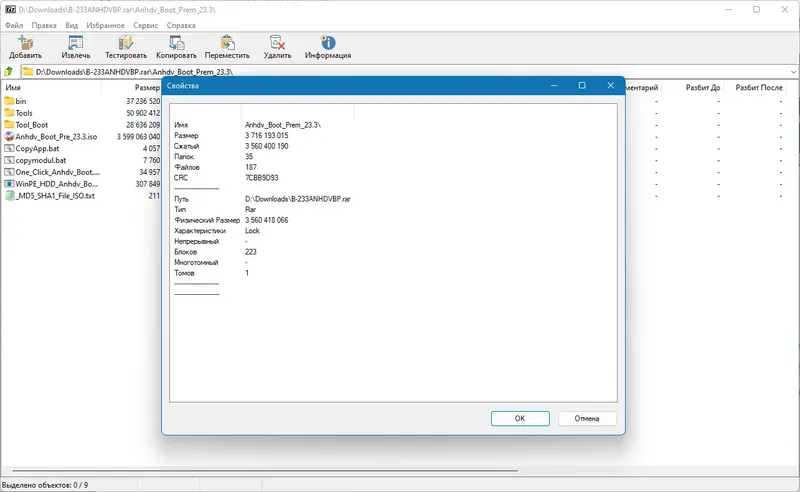
Task: Click the compressed value 3 560 400 190
Action: tap(266, 146)
